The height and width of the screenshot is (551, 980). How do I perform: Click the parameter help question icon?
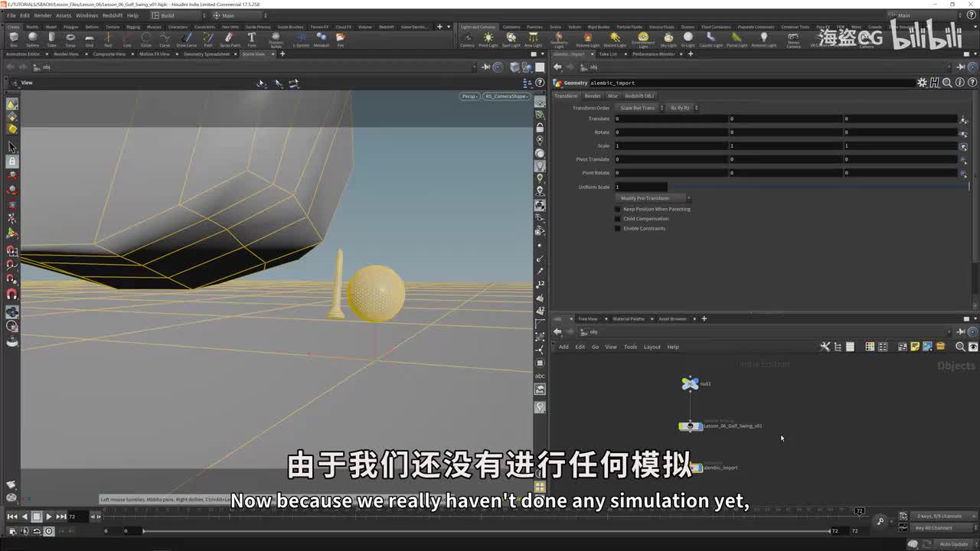coord(971,83)
